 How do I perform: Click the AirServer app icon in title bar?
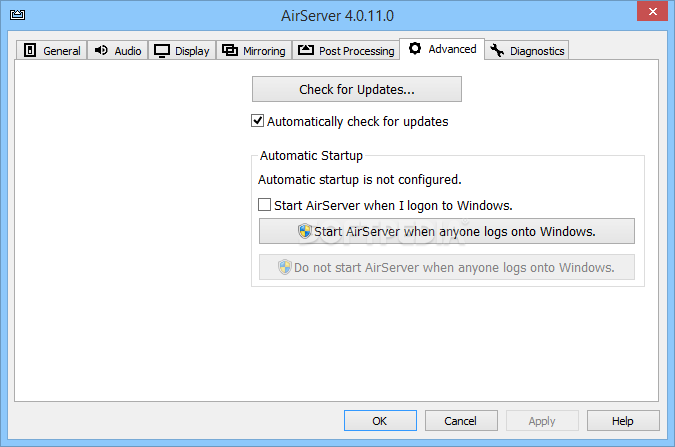pos(17,15)
